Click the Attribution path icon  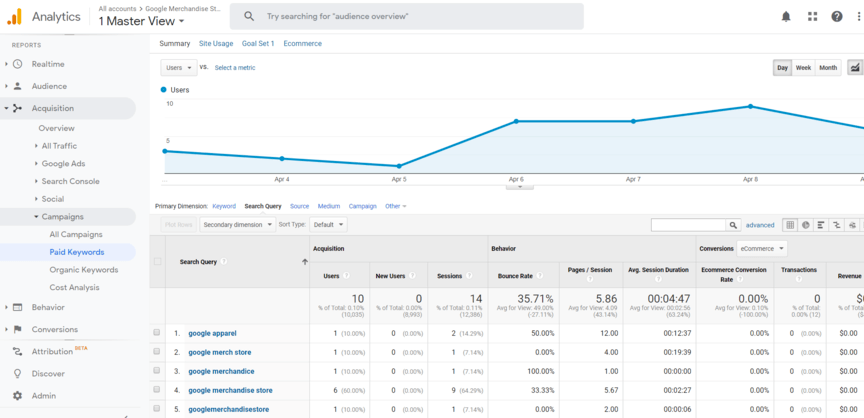tap(18, 351)
